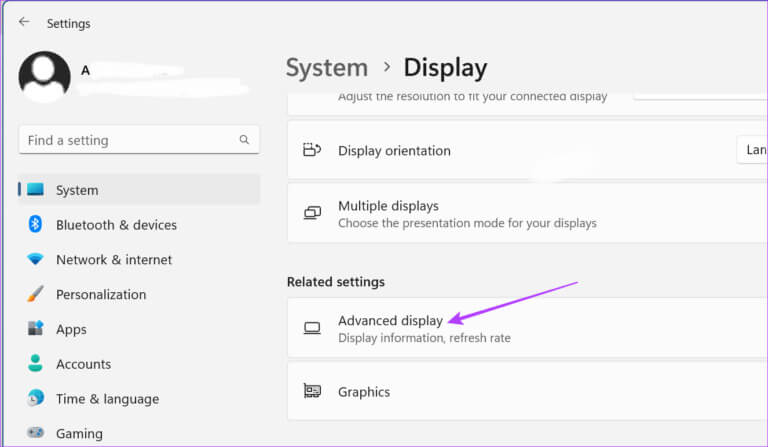
Task: Click the Network & internet Wi-Fi icon
Action: (36, 259)
